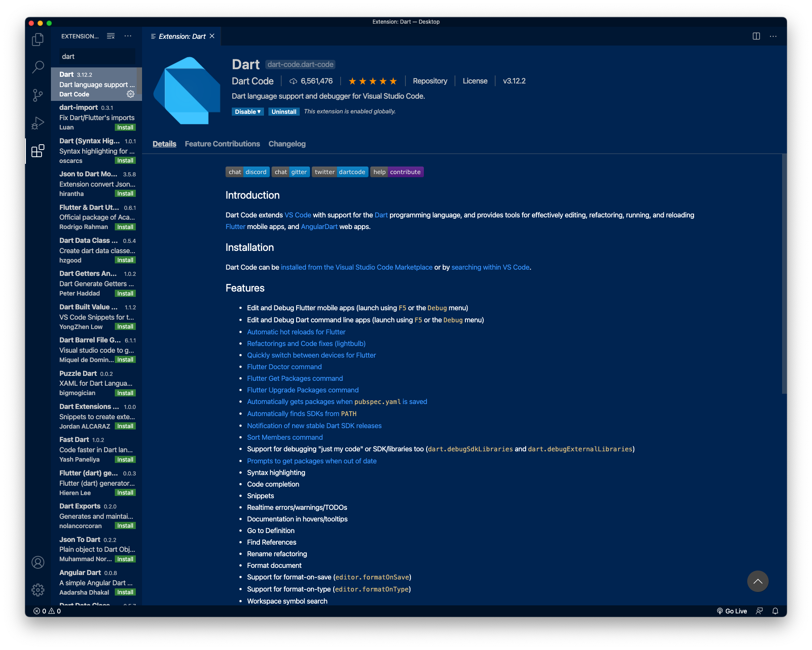The height and width of the screenshot is (650, 812).
Task: Open notifications bell in status bar
Action: coord(776,611)
